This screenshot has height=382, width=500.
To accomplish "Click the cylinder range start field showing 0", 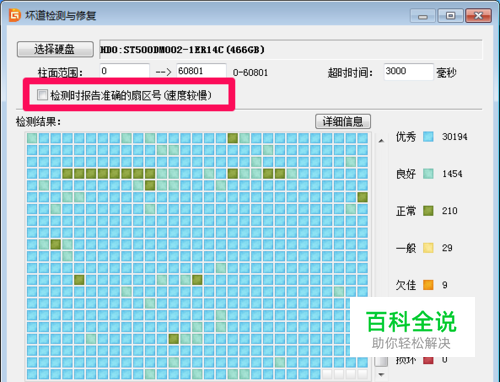I will (124, 71).
